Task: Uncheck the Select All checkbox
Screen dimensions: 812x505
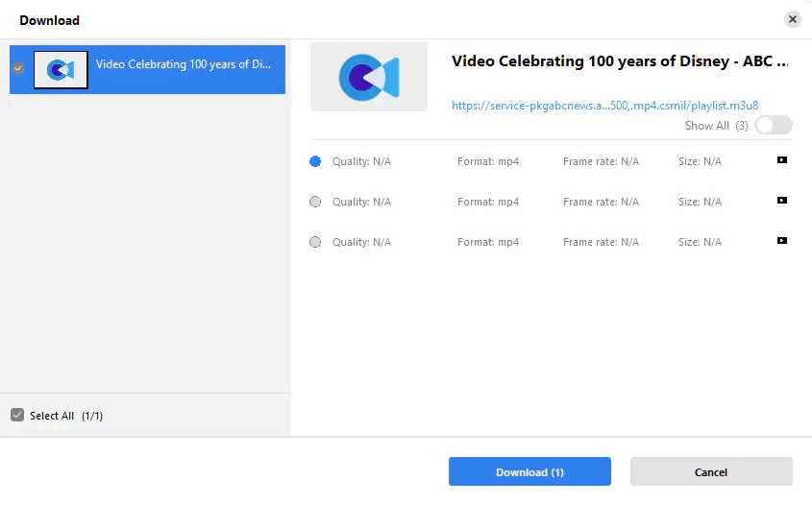Action: [x=17, y=415]
